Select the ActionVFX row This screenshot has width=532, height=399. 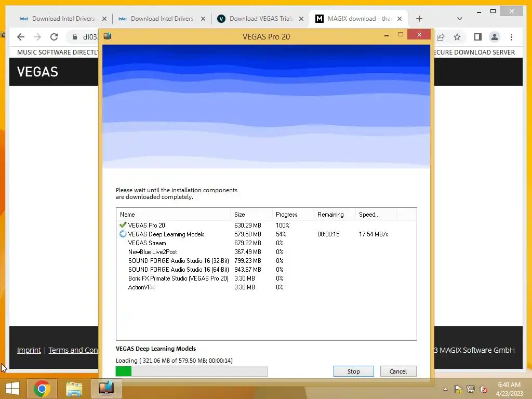click(x=266, y=287)
